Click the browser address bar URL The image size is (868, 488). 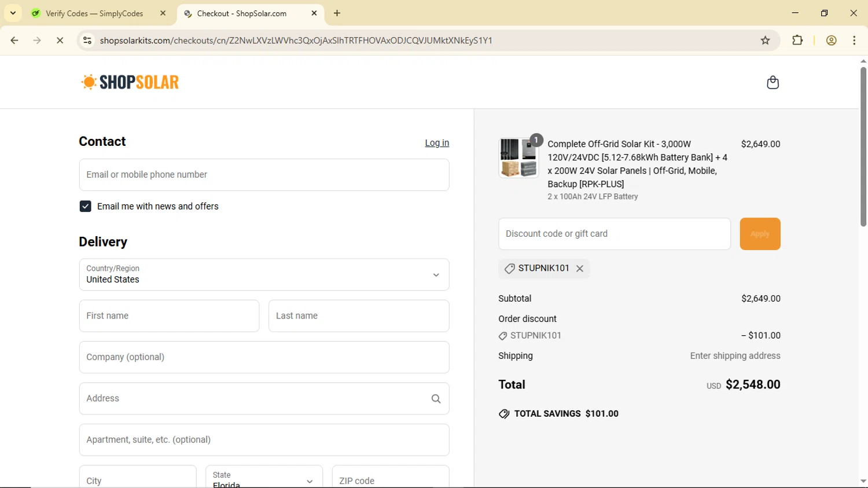pyautogui.click(x=296, y=41)
